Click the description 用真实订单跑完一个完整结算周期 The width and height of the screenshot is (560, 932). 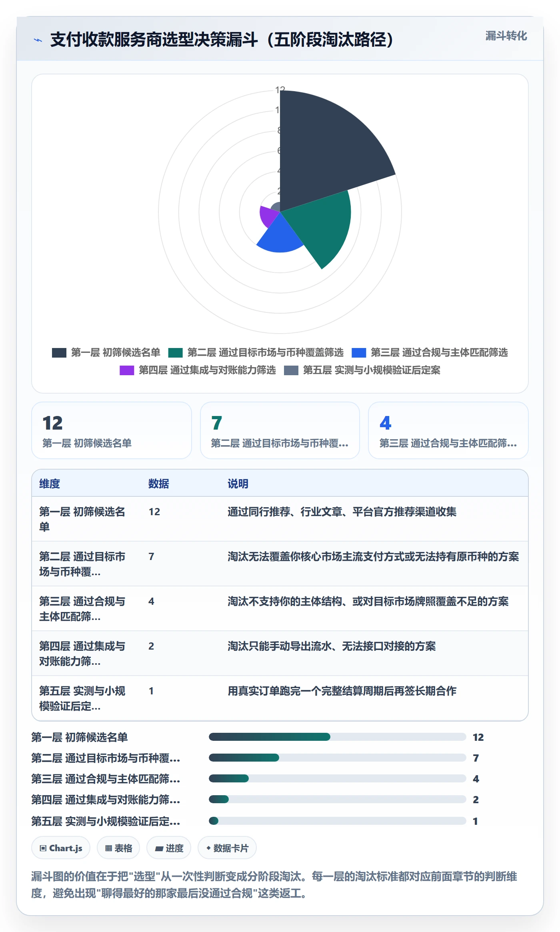pyautogui.click(x=342, y=691)
